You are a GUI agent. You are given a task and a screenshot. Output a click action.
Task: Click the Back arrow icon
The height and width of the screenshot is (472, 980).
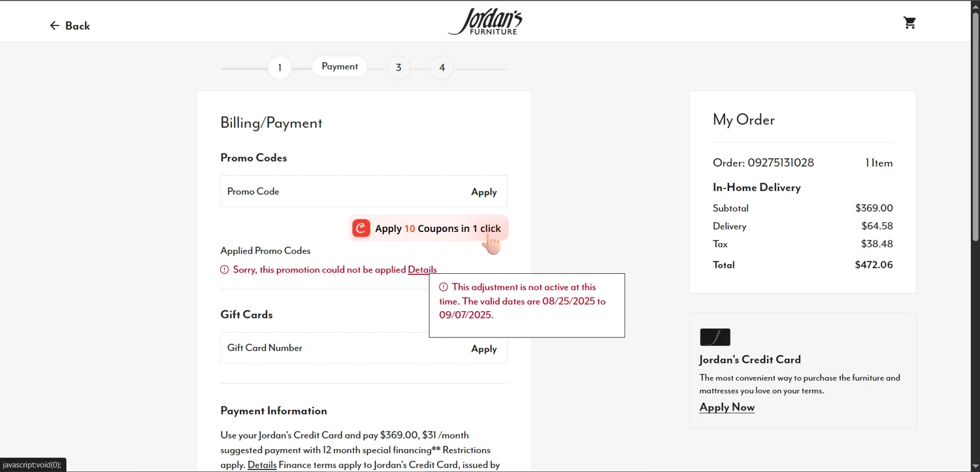54,25
